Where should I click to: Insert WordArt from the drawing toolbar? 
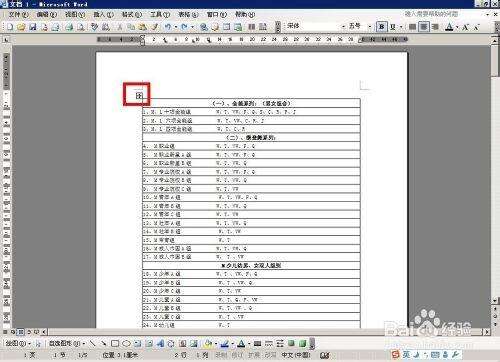(x=161, y=343)
